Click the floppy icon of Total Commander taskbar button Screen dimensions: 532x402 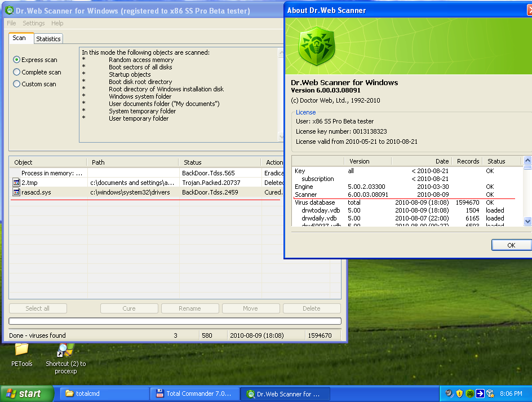pos(159,393)
